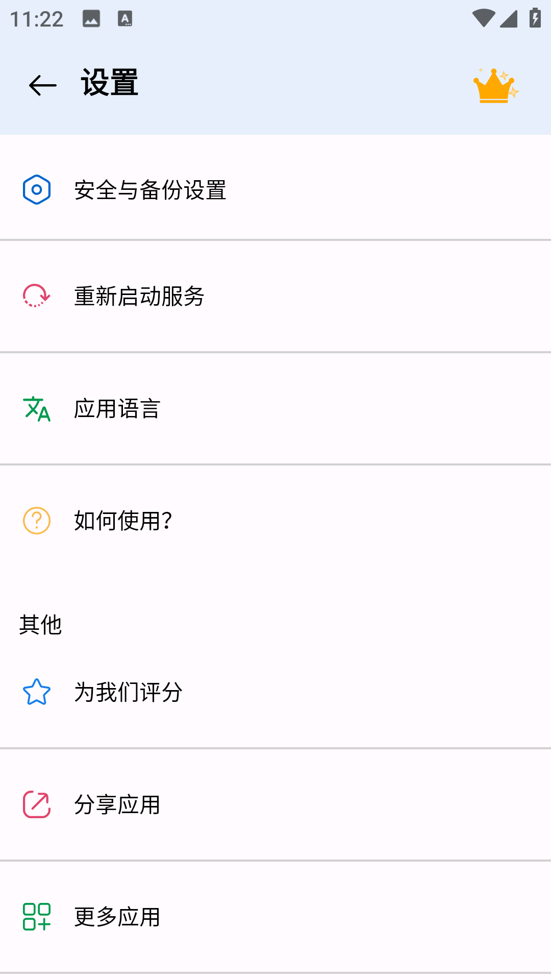Open 应用语言 setting

pos(117,409)
